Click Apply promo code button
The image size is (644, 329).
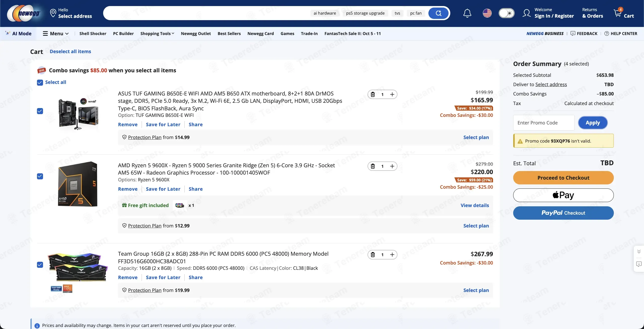593,123
